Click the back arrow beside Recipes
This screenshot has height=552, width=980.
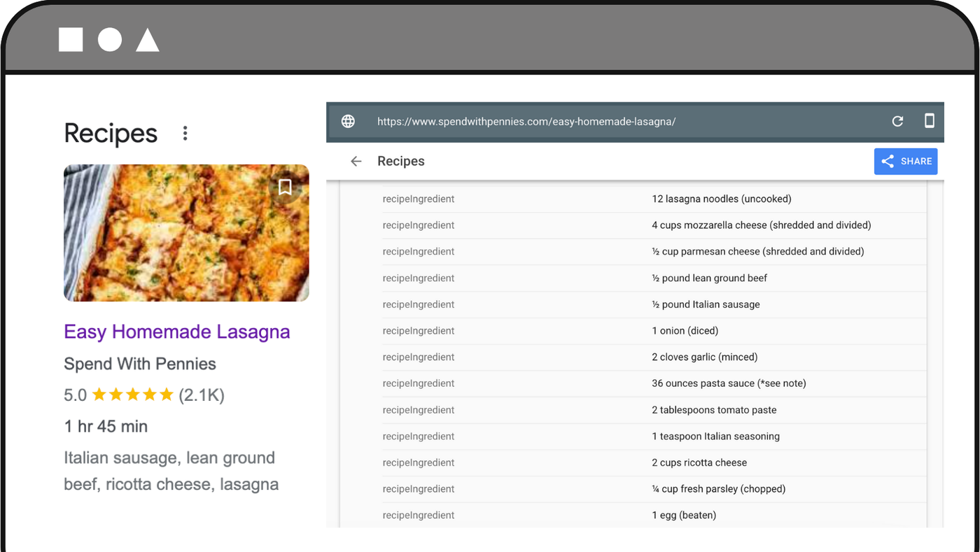click(x=356, y=161)
